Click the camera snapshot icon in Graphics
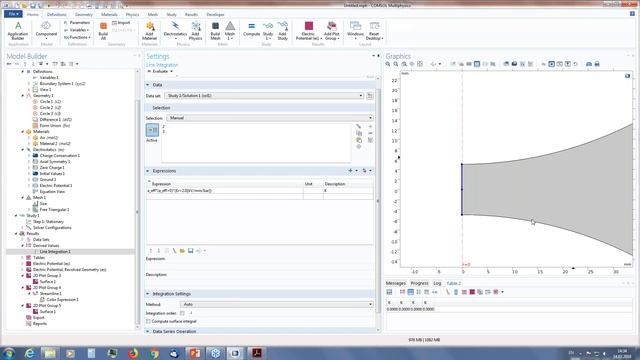 point(589,64)
